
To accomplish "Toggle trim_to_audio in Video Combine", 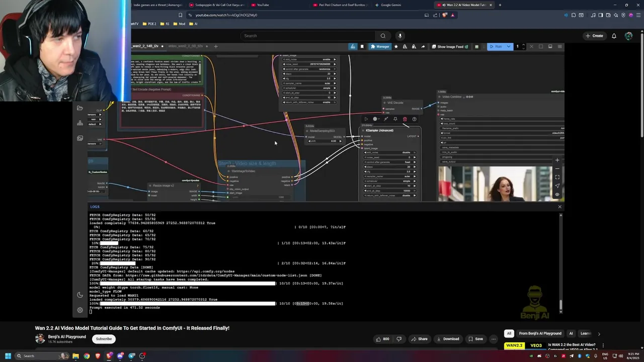I will click(503, 152).
